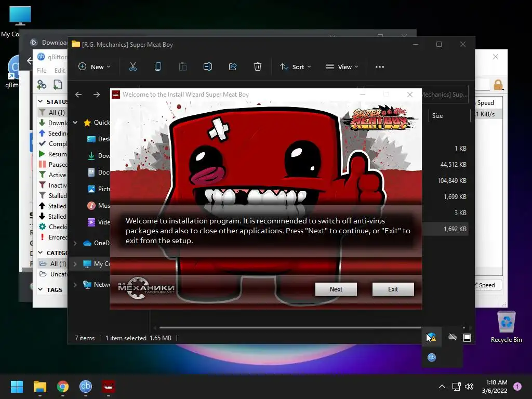Screen dimensions: 532x399
Task: Show hidden icons tray chevron
Action: pyautogui.click(x=442, y=387)
